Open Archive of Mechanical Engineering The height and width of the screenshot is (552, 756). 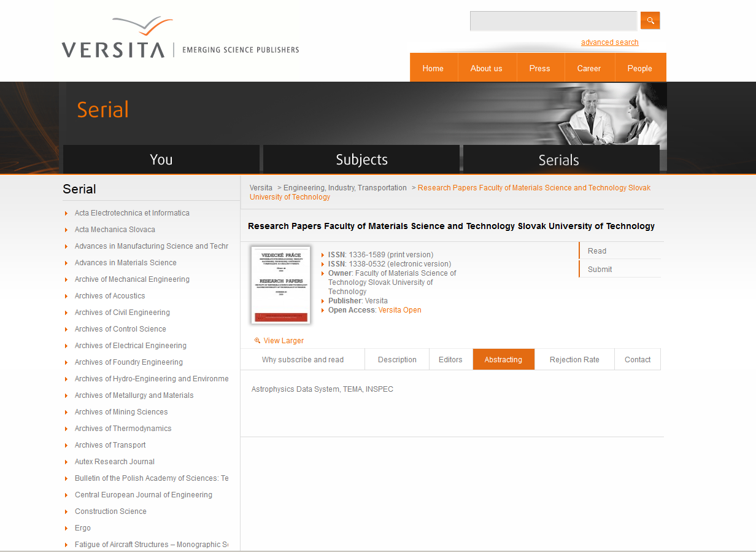pyautogui.click(x=132, y=279)
